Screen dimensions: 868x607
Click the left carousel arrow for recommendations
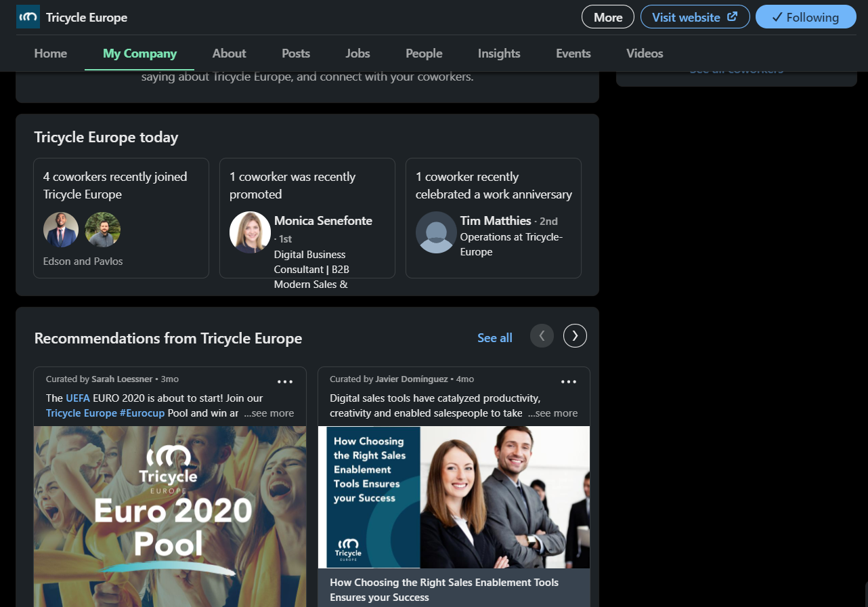(x=542, y=335)
